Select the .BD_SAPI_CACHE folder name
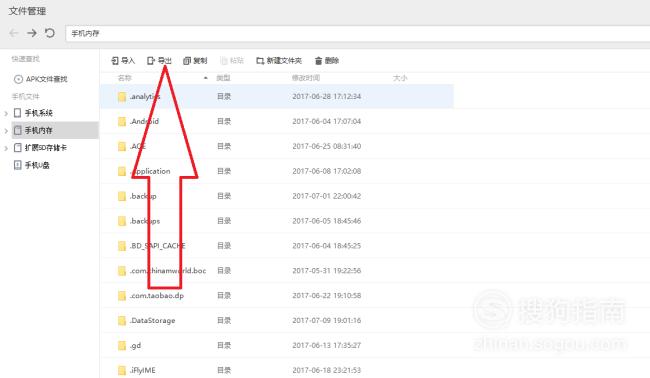The height and width of the screenshot is (378, 650). click(x=158, y=246)
